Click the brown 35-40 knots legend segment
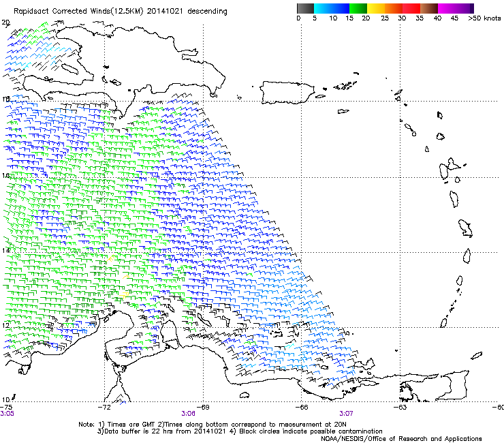 429,8
